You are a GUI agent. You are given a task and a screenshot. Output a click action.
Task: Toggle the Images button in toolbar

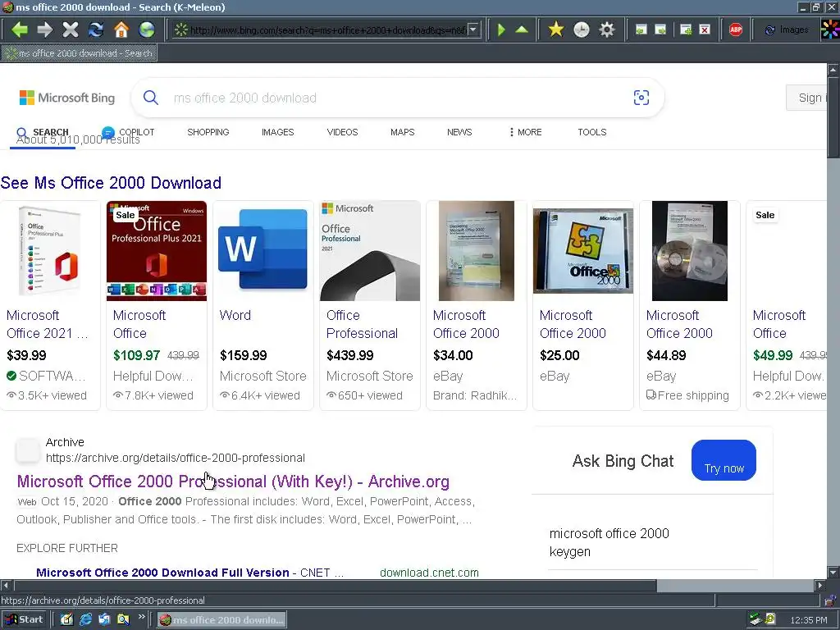pos(787,30)
